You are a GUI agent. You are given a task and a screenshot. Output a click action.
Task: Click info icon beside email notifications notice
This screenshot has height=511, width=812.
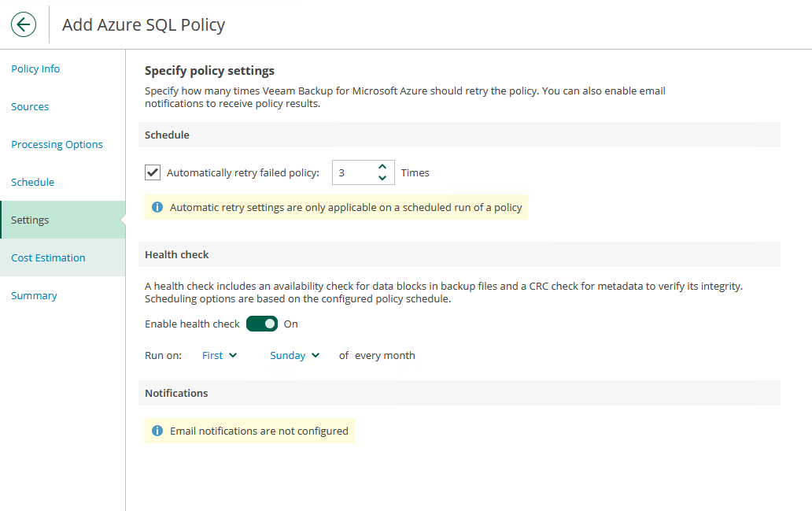click(157, 431)
